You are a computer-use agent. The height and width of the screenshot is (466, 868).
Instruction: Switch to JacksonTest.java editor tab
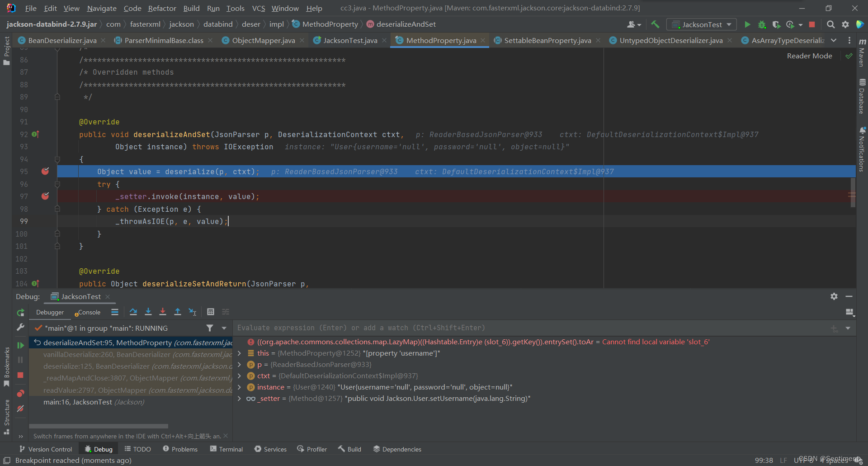pyautogui.click(x=350, y=40)
